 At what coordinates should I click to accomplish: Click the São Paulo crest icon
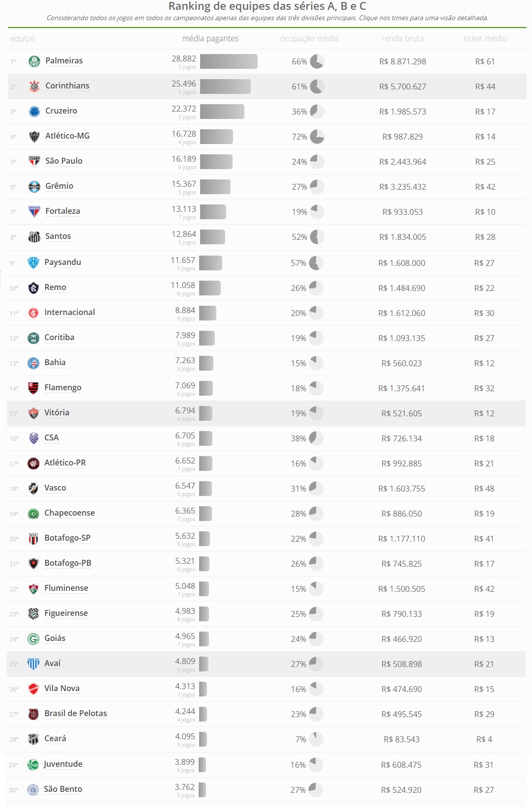click(x=34, y=162)
